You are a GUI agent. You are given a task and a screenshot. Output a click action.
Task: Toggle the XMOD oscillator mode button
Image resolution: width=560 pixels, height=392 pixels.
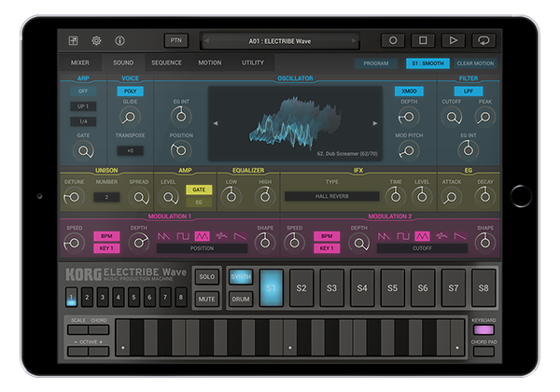(x=409, y=91)
